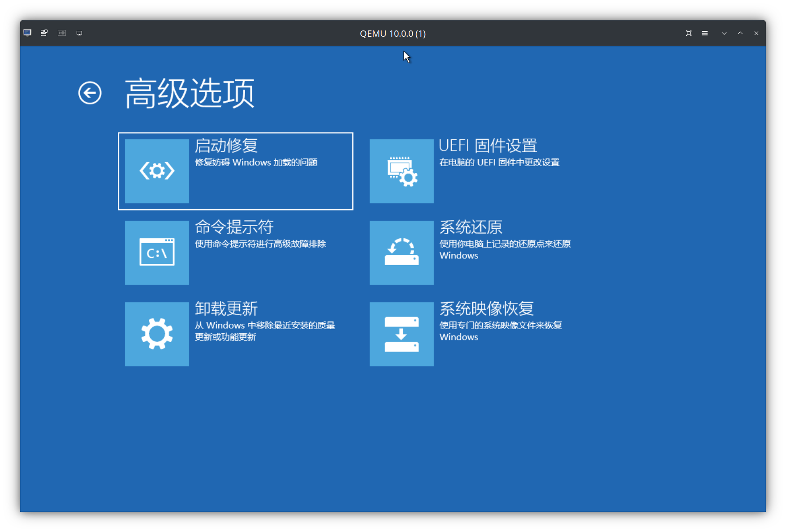Click the UEFI firmware chip icon
Image resolution: width=786 pixels, height=532 pixels.
pos(401,170)
